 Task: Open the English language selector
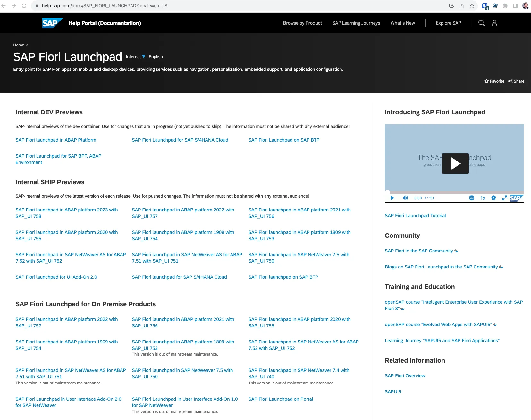[156, 57]
